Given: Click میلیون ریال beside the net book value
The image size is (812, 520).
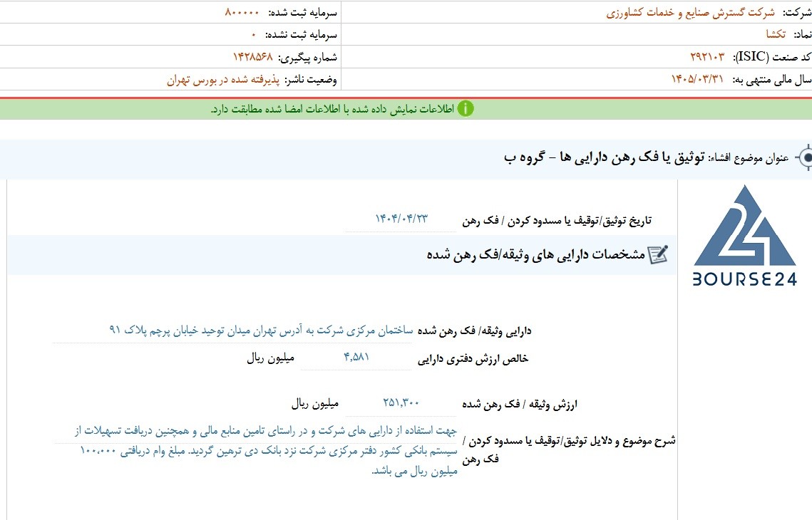Looking at the screenshot, I should click(270, 358).
